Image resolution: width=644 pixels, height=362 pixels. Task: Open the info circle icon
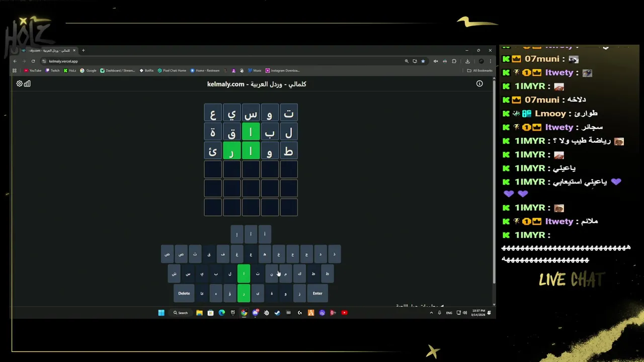pyautogui.click(x=479, y=84)
